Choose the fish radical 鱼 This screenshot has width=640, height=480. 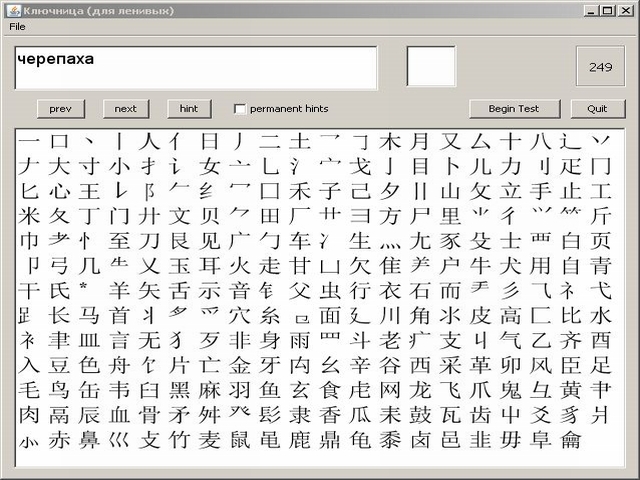click(x=269, y=390)
